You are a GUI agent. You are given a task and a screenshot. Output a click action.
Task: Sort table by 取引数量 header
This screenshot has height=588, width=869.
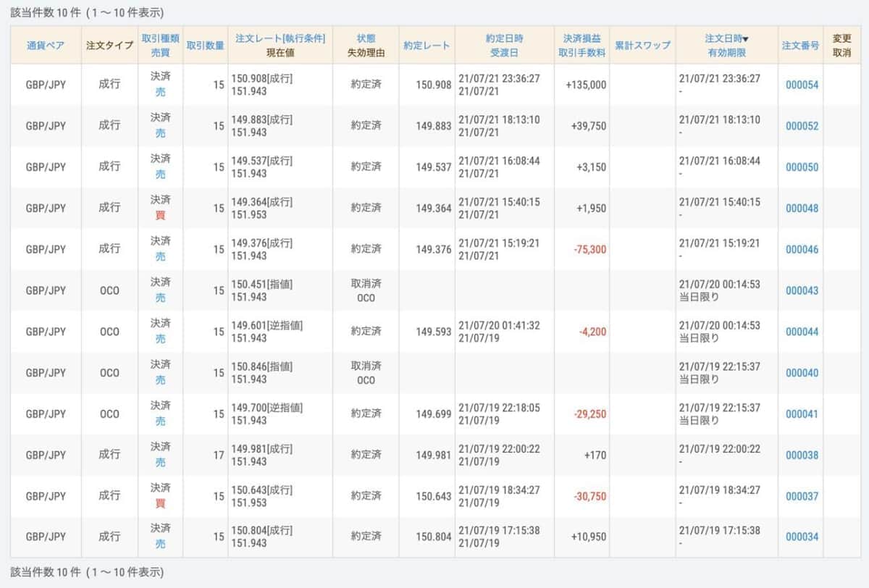point(205,46)
